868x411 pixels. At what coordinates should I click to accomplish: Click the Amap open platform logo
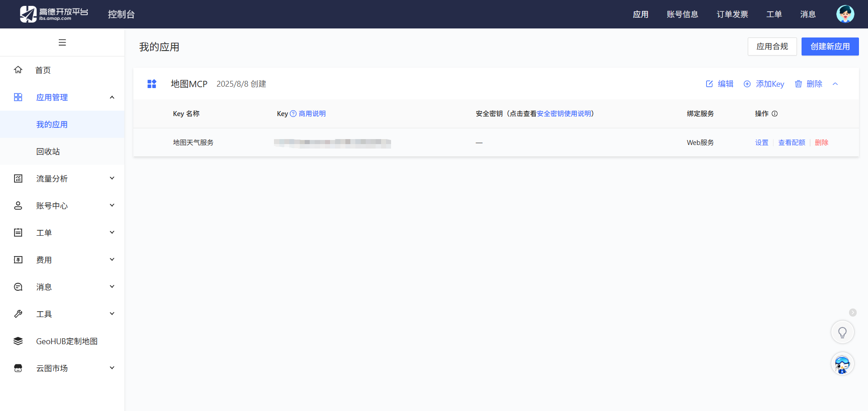54,14
